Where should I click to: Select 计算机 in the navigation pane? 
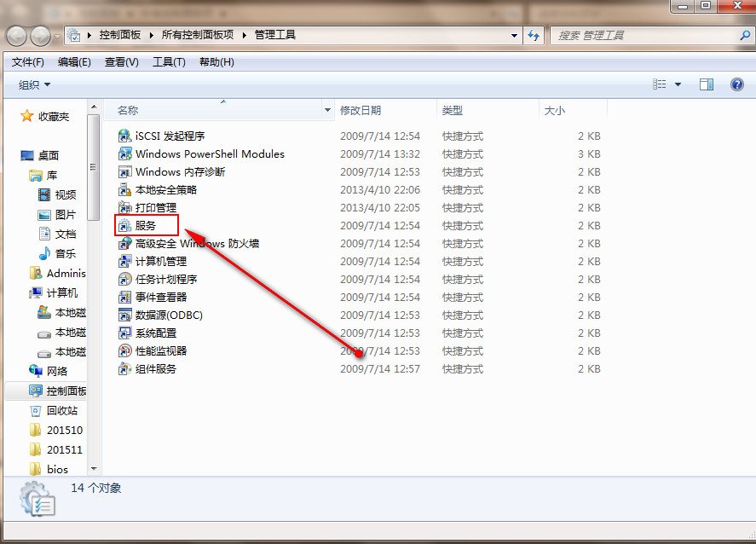click(53, 292)
